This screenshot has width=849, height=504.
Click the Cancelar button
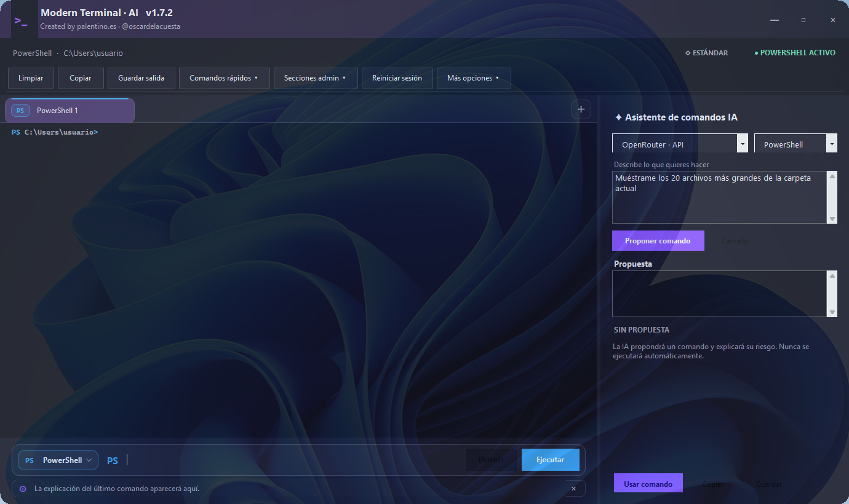point(735,240)
